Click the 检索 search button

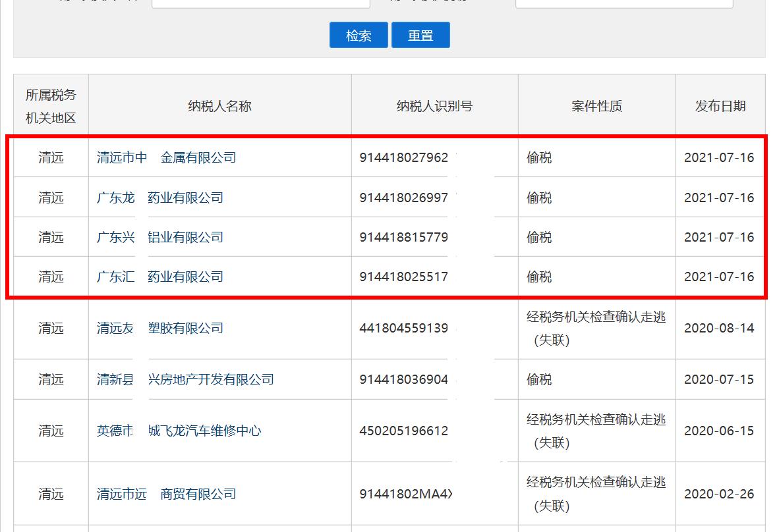click(359, 34)
